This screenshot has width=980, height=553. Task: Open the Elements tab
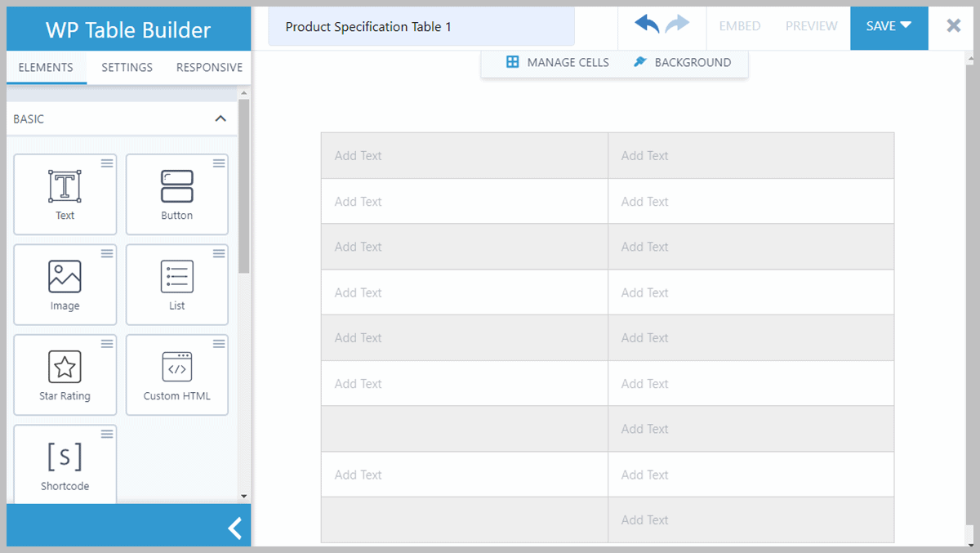point(46,68)
